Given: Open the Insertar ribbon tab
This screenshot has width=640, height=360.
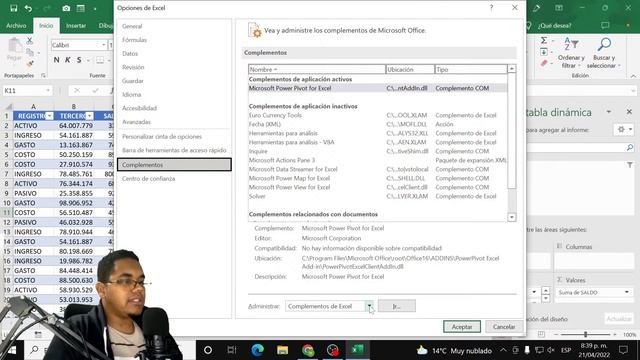Looking at the screenshot, I should [x=76, y=25].
